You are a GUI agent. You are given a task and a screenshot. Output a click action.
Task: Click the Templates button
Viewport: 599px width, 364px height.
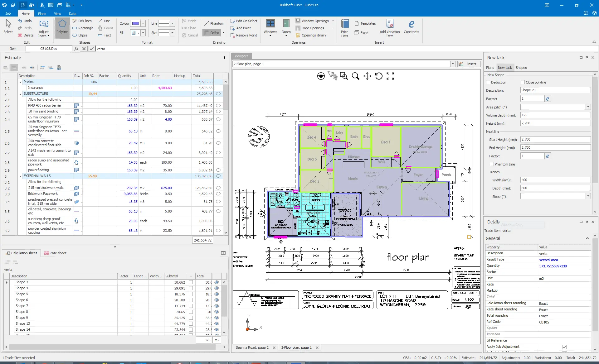pos(365,23)
